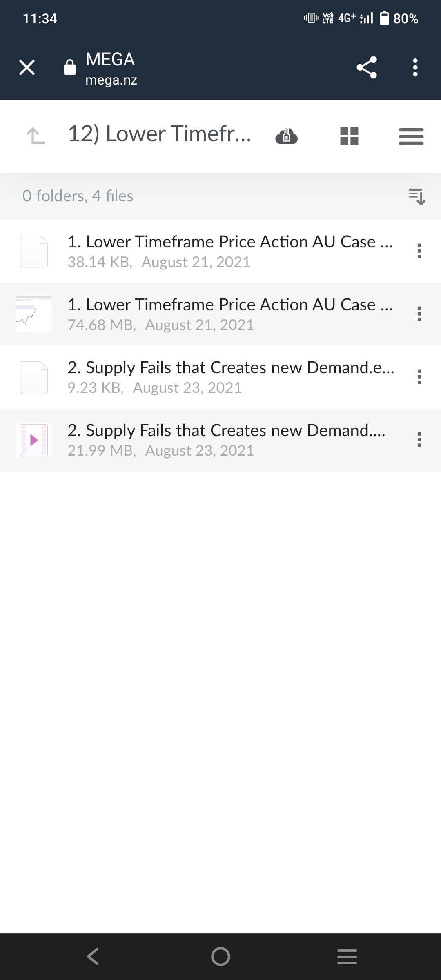Open options for 21.99 MB video
441x980 pixels.
pos(419,440)
